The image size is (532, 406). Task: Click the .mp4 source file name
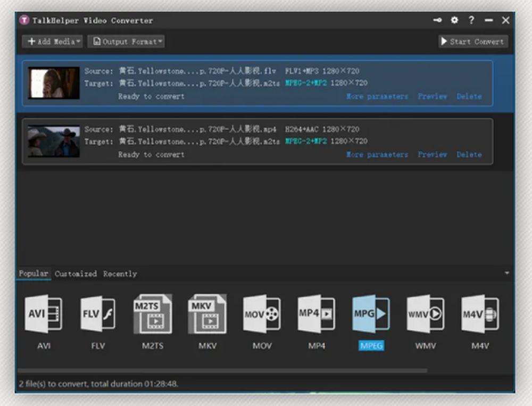tap(197, 129)
